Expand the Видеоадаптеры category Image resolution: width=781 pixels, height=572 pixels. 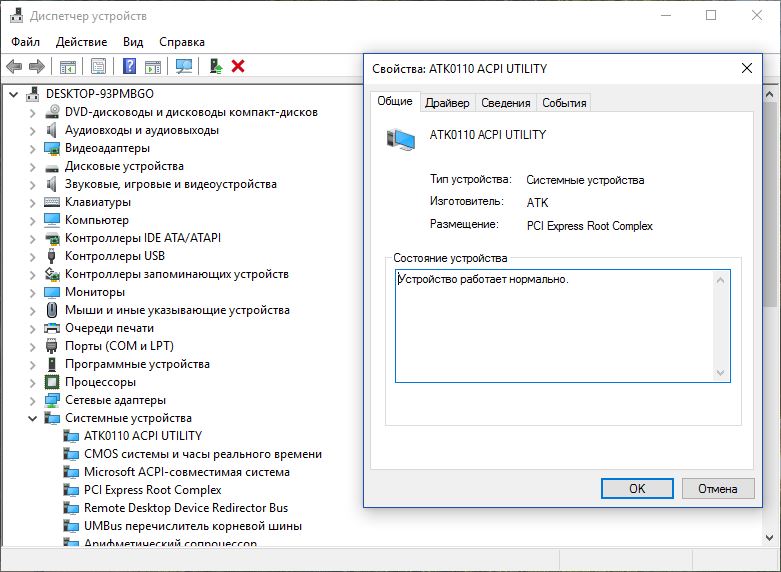click(33, 148)
